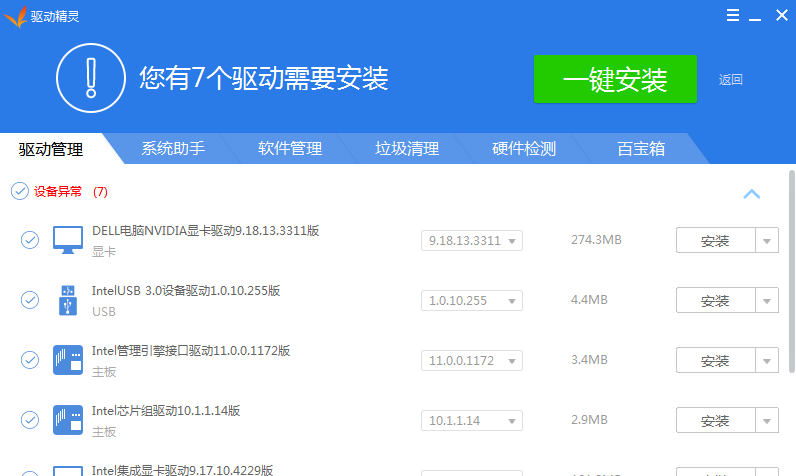Click IntelUSB 3.0设备驱动1.0.10.255版 title
Image resolution: width=796 pixels, height=476 pixels.
click(x=186, y=291)
